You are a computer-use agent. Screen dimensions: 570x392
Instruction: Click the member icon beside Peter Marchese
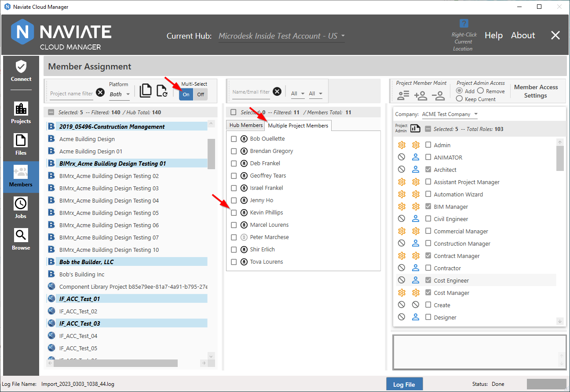pos(244,237)
